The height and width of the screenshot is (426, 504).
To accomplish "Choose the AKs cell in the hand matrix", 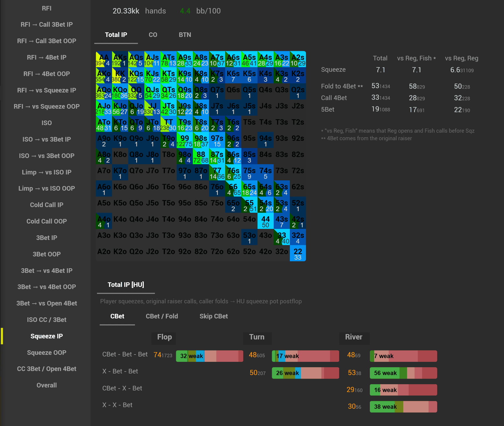I will [x=120, y=59].
